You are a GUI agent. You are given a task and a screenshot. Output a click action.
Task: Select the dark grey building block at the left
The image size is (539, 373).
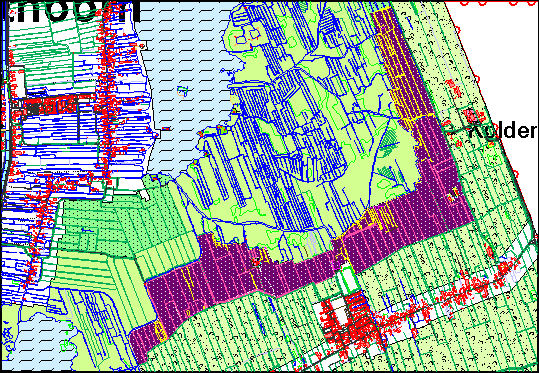coord(32,109)
